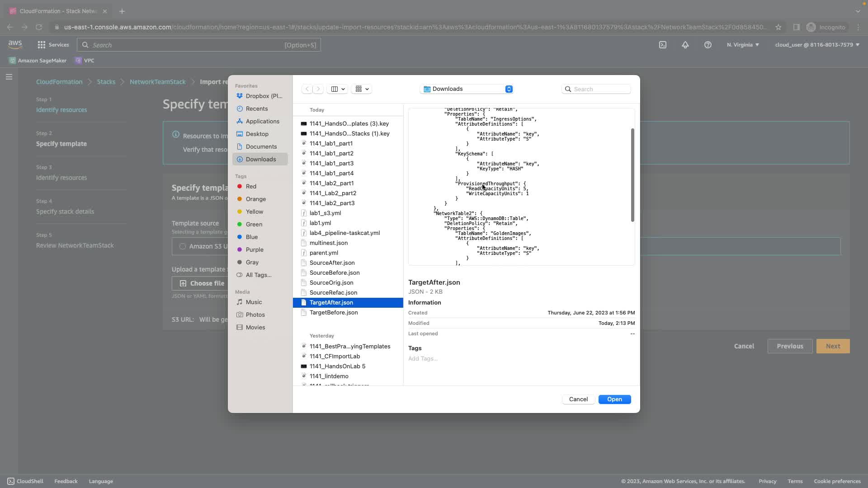Open the AWS notifications bell
This screenshot has height=488, width=868.
(x=685, y=45)
